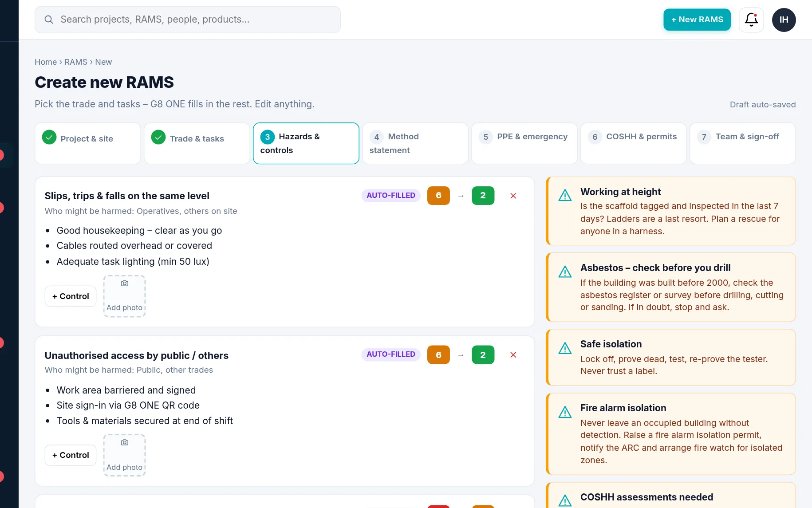Go to completed Trade & tasks step

tap(197, 143)
